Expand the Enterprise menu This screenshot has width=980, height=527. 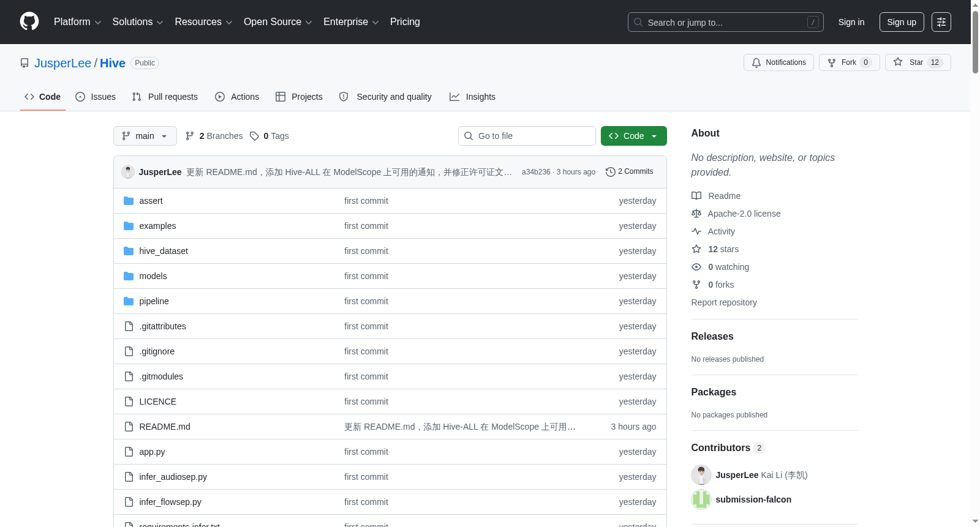[351, 22]
